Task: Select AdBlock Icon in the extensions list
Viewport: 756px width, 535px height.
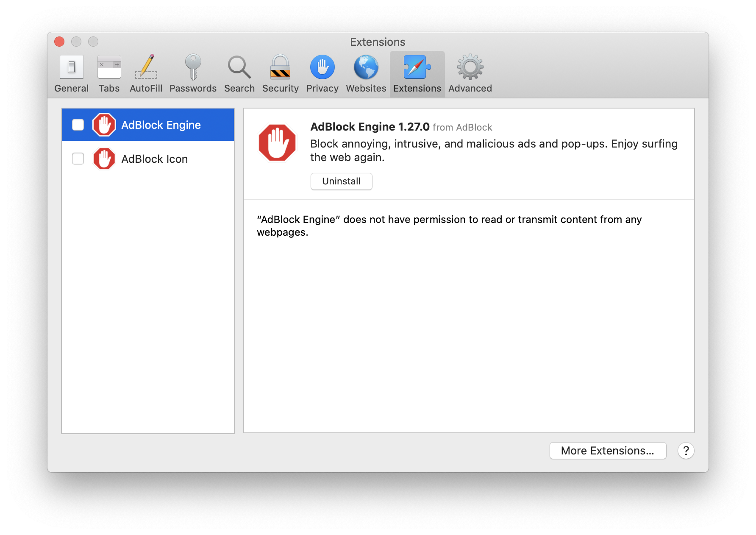Action: tap(155, 159)
